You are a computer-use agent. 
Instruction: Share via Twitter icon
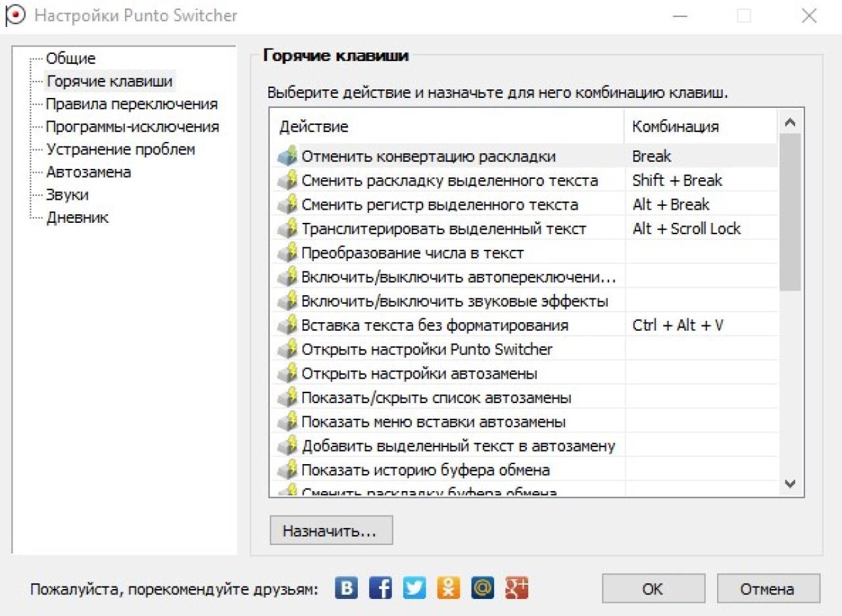coord(414,588)
